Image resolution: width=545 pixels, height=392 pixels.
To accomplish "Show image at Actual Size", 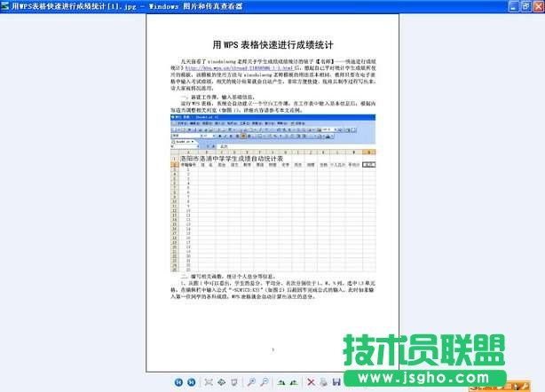I will [221, 382].
